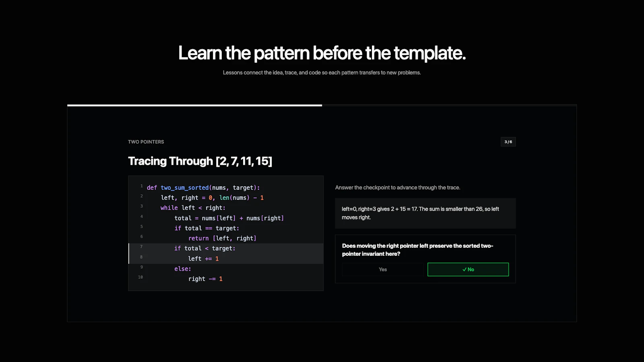The height and width of the screenshot is (362, 644).
Task: Click highlighted line "left += 1"
Action: (x=203, y=259)
